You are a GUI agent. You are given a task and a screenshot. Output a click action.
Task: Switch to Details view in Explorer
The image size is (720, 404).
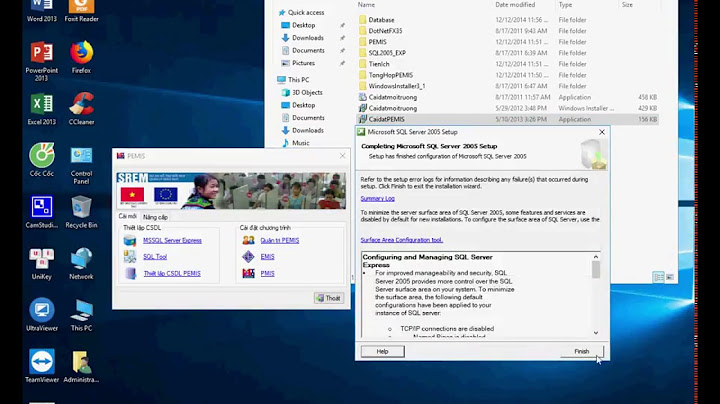click(658, 277)
